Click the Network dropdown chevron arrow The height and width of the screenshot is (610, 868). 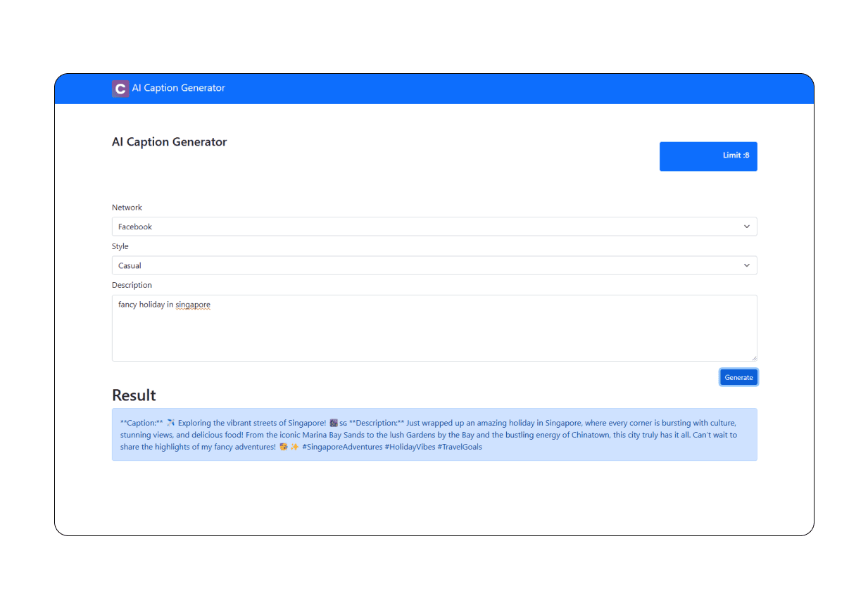[746, 227]
